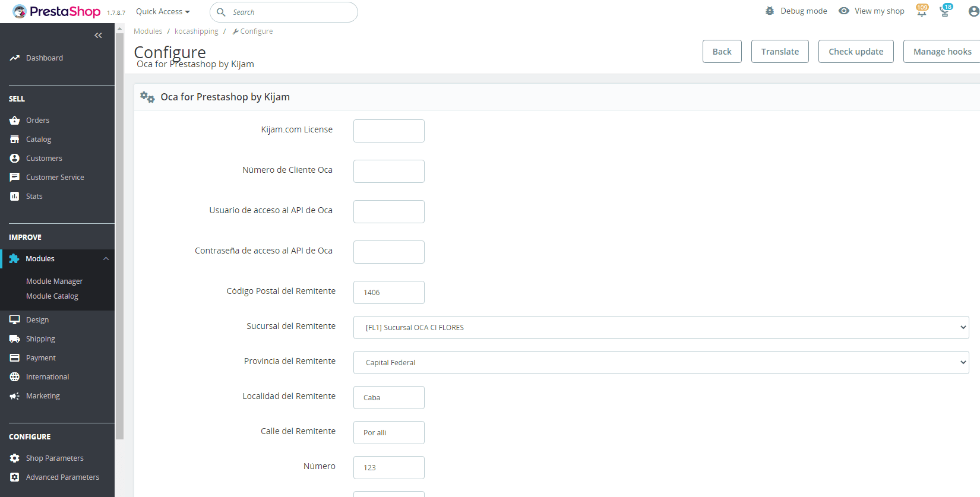Viewport: 980px width, 497px height.
Task: Click the View my shop link
Action: click(x=879, y=11)
